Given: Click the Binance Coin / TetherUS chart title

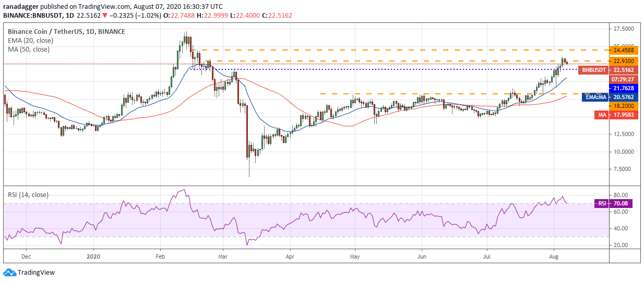Looking at the screenshot, I should click(66, 31).
